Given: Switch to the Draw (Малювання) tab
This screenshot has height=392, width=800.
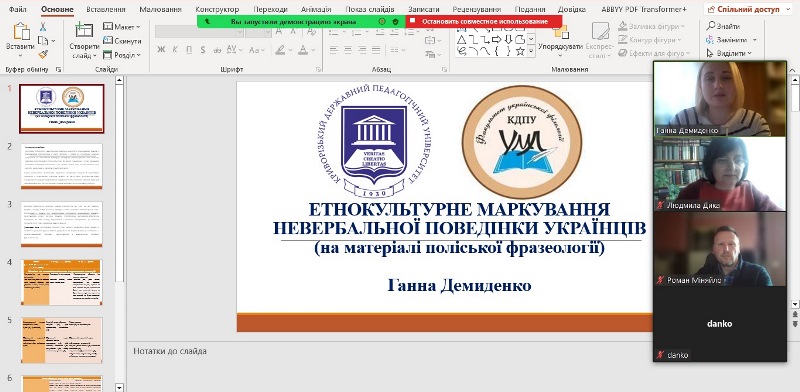Looking at the screenshot, I should click(x=160, y=9).
